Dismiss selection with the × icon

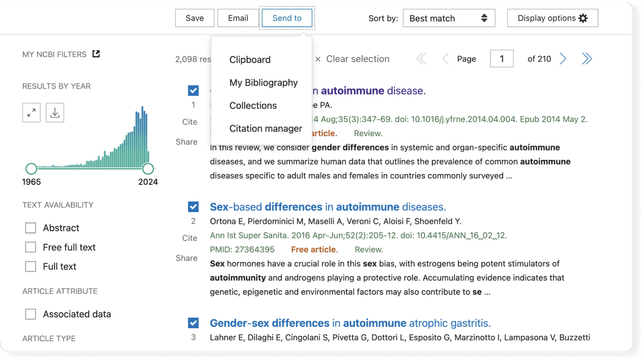point(317,59)
